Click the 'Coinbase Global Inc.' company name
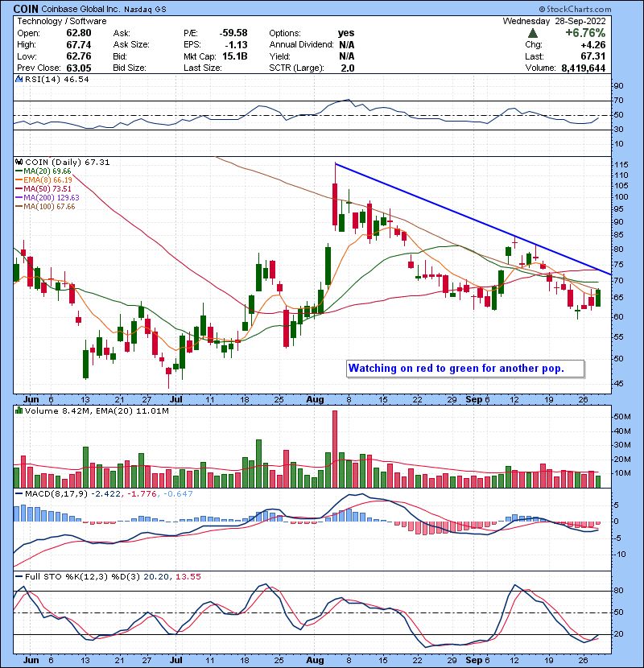The height and width of the screenshot is (668, 644). click(x=81, y=9)
